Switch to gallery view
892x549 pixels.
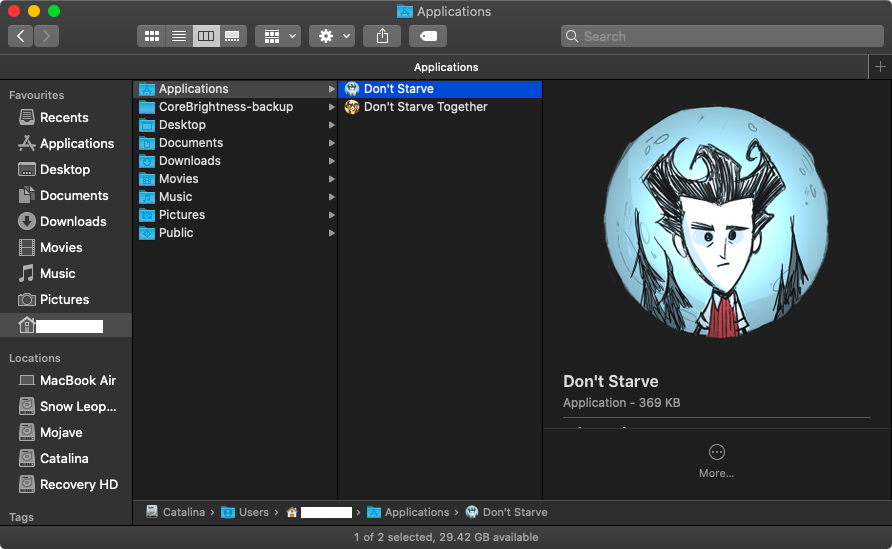point(233,36)
